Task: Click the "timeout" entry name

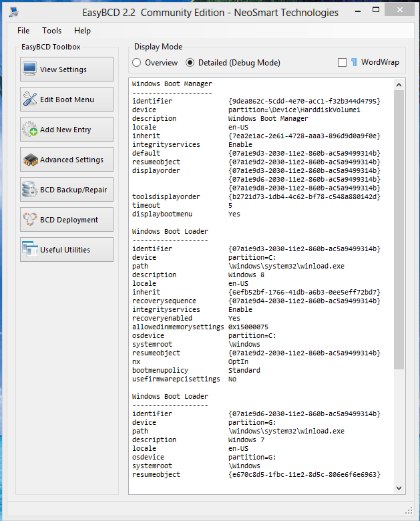Action: click(146, 205)
